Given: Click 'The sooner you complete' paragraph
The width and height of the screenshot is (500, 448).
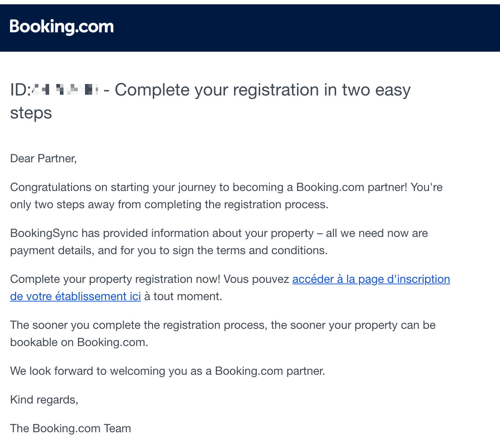Looking at the screenshot, I should (x=222, y=325).
